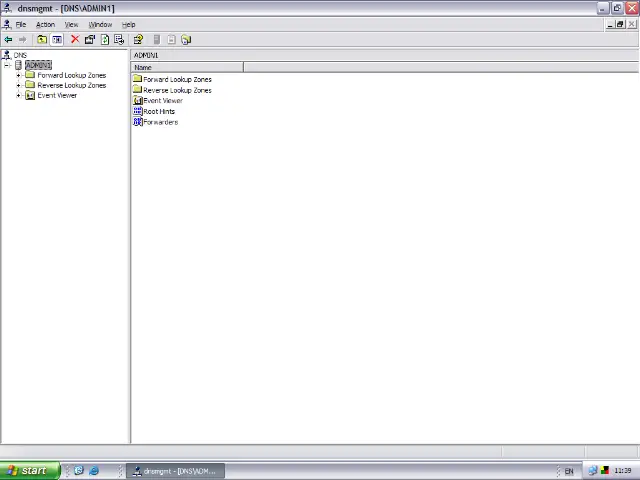Select Forward Lookup Zones in right pane

[x=178, y=79]
